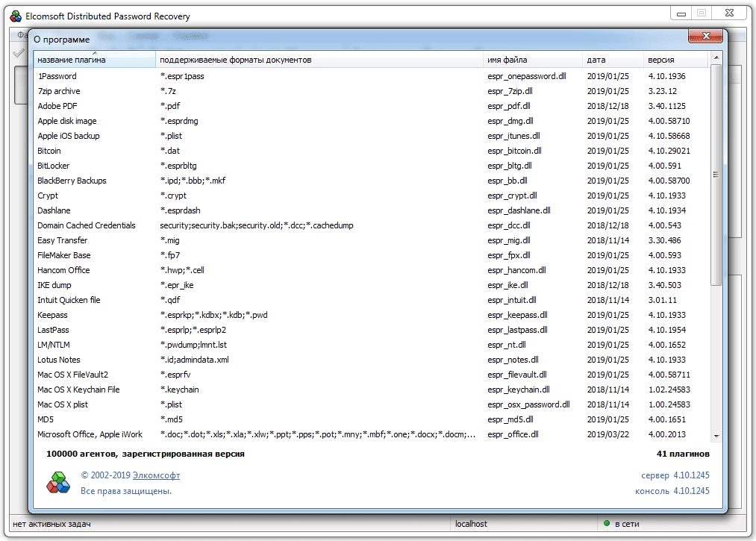Click localhost in the status bar
The width and height of the screenshot is (756, 541).
[x=471, y=524]
